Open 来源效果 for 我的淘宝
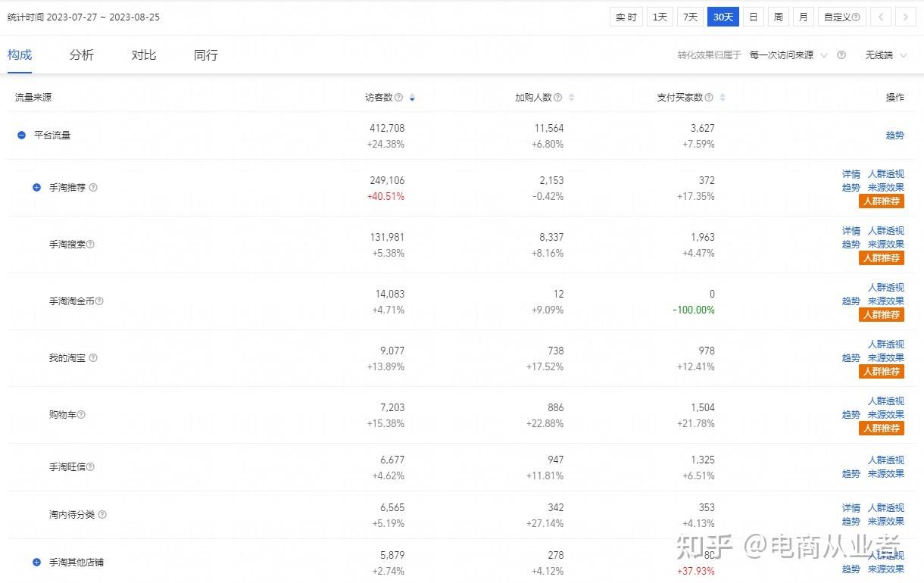The image size is (924, 583). pos(885,357)
